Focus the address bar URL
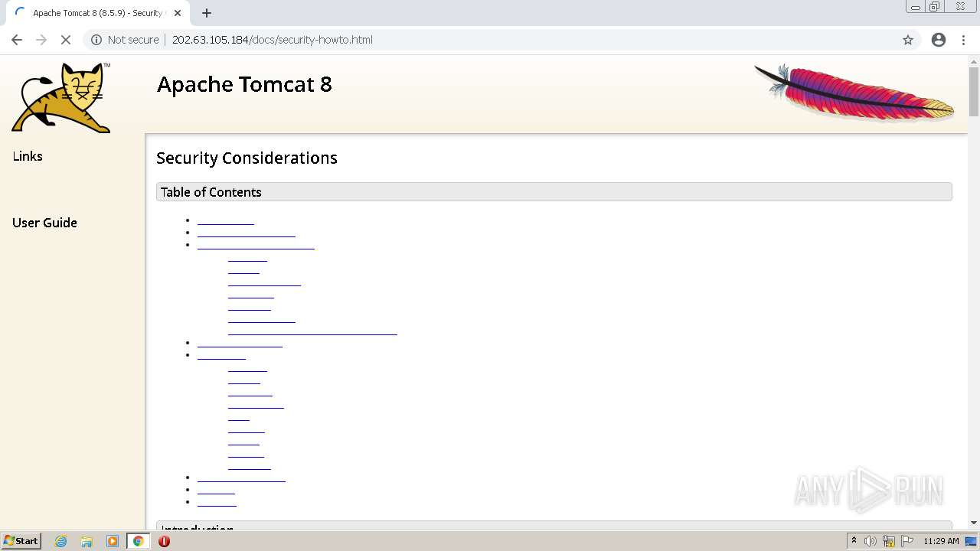The image size is (980, 551). (272, 40)
